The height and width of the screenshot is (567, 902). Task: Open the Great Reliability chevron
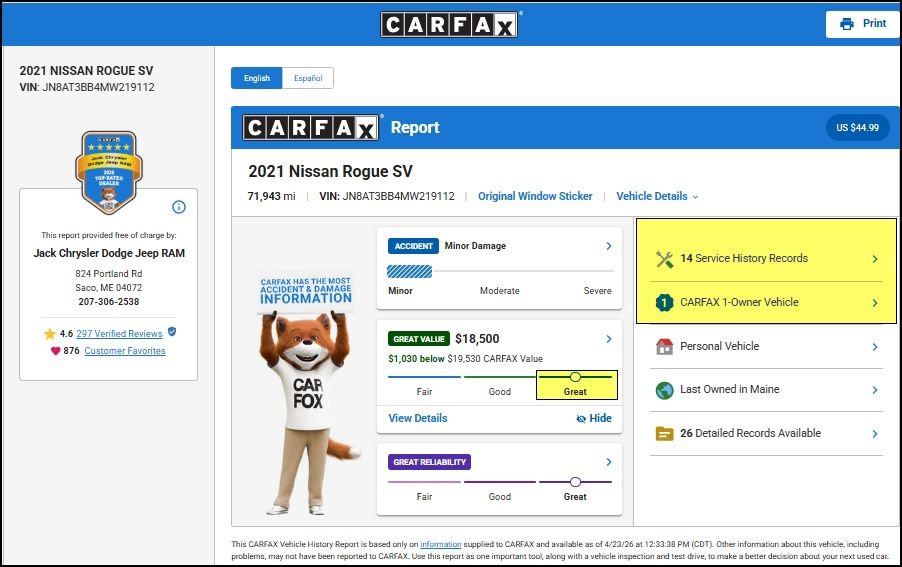click(x=609, y=462)
